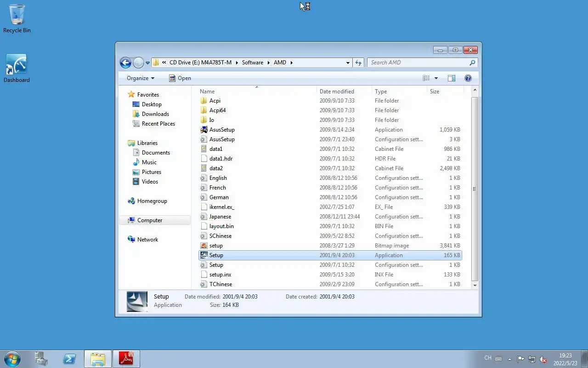Click the Open toolbar button
Screen dimensions: 588x368
[x=180, y=78]
